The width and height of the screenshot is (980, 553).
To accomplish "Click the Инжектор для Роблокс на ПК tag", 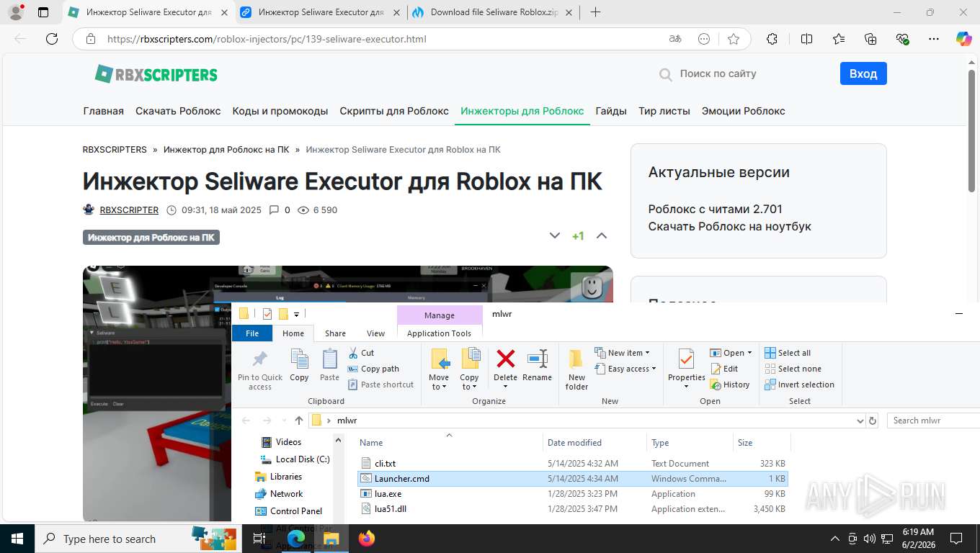I will [x=151, y=237].
